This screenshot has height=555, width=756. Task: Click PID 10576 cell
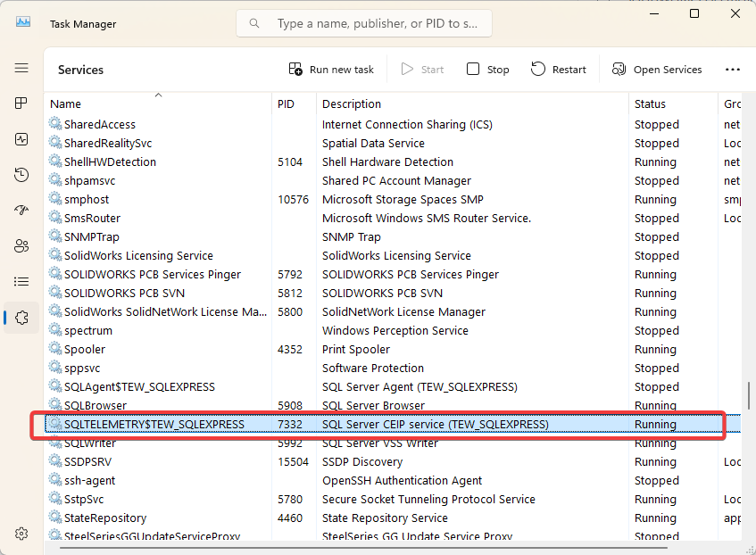tap(293, 200)
